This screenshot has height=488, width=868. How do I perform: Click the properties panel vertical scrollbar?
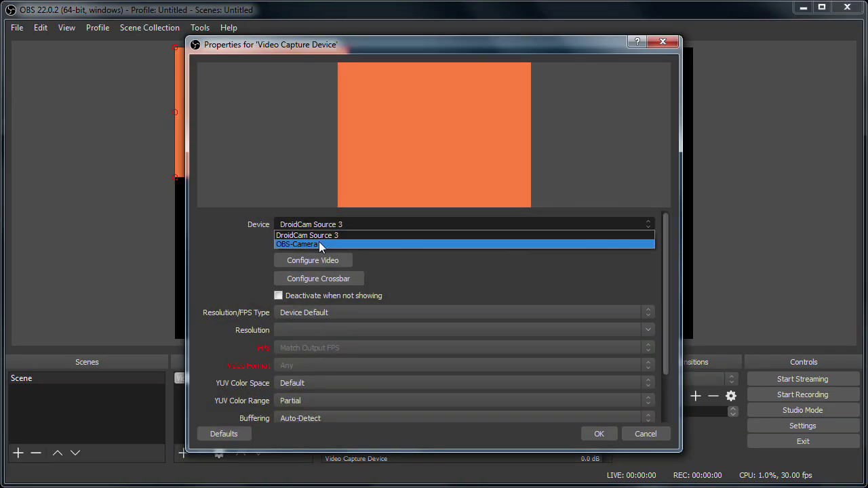666,293
